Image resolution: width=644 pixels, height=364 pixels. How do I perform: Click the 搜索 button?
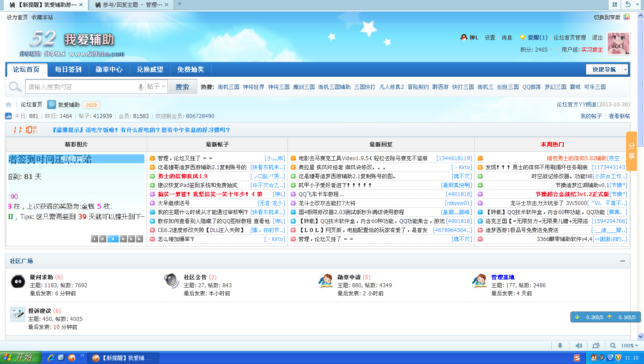182,87
